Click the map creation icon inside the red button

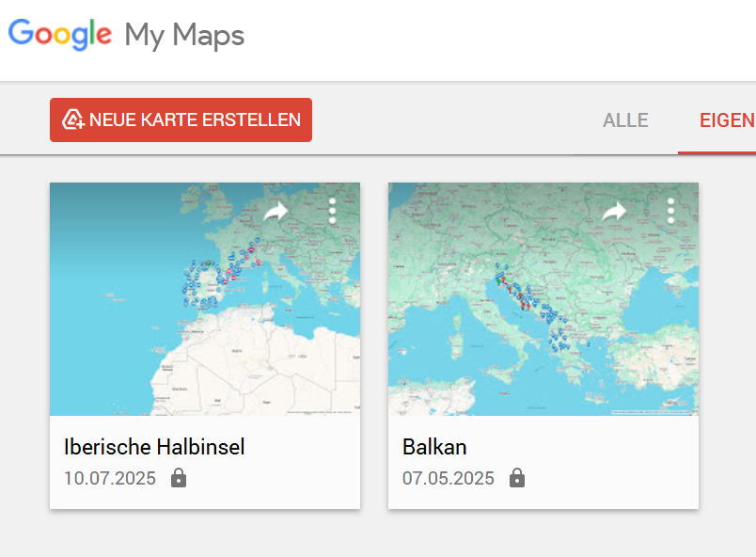click(x=73, y=119)
